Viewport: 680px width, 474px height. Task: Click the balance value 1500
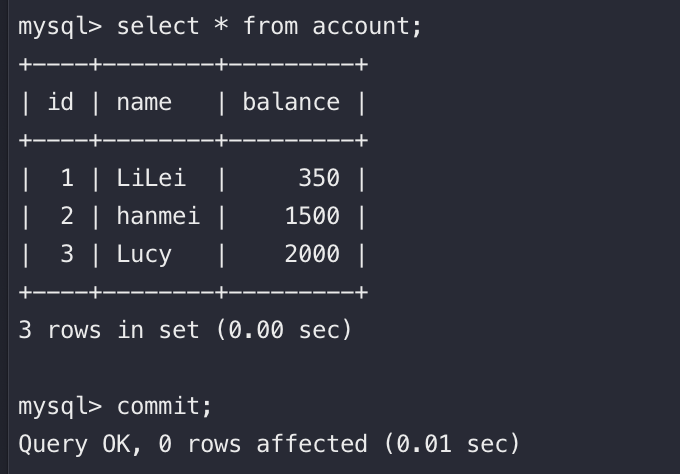(312, 216)
